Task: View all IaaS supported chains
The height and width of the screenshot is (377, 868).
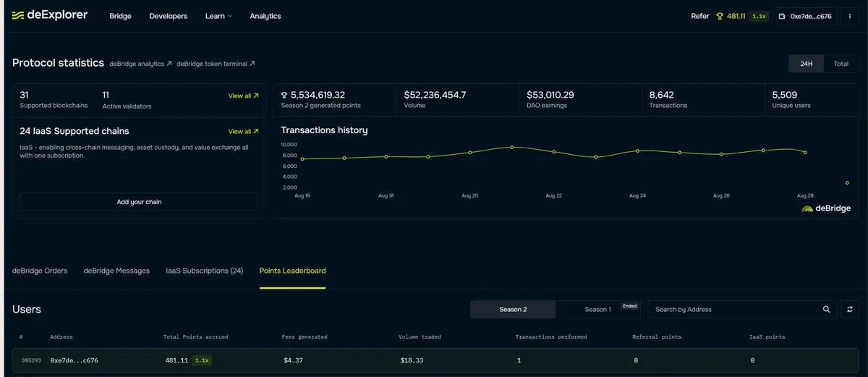Action: tap(243, 132)
